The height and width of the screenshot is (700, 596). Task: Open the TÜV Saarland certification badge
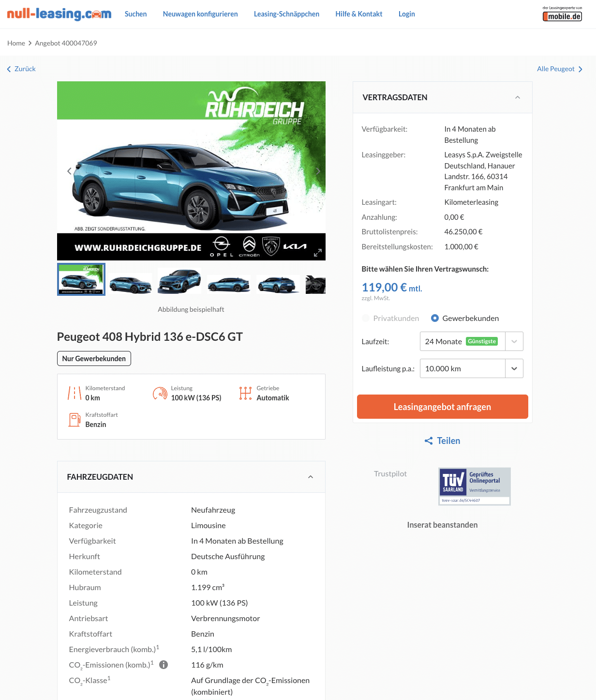474,486
